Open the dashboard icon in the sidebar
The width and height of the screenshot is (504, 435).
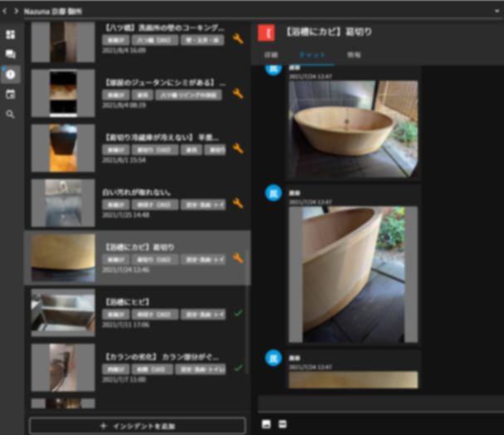(x=11, y=34)
